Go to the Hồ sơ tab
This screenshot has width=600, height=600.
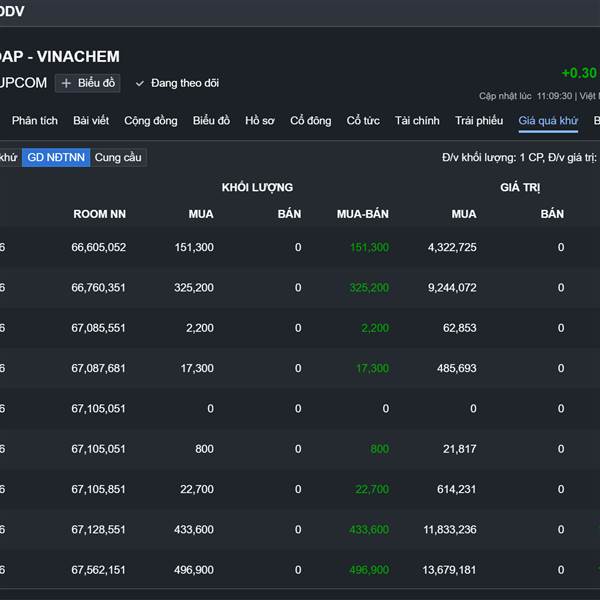point(260,121)
